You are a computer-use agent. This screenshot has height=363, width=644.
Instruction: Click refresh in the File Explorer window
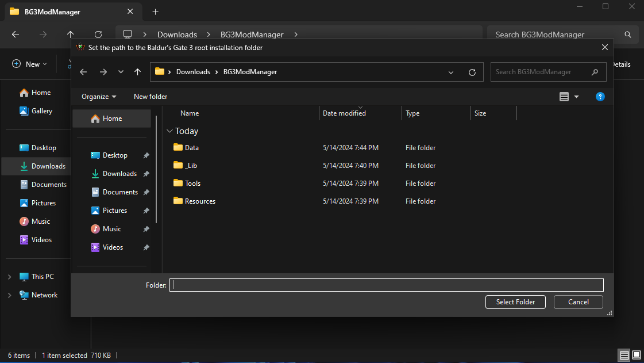[x=98, y=35]
